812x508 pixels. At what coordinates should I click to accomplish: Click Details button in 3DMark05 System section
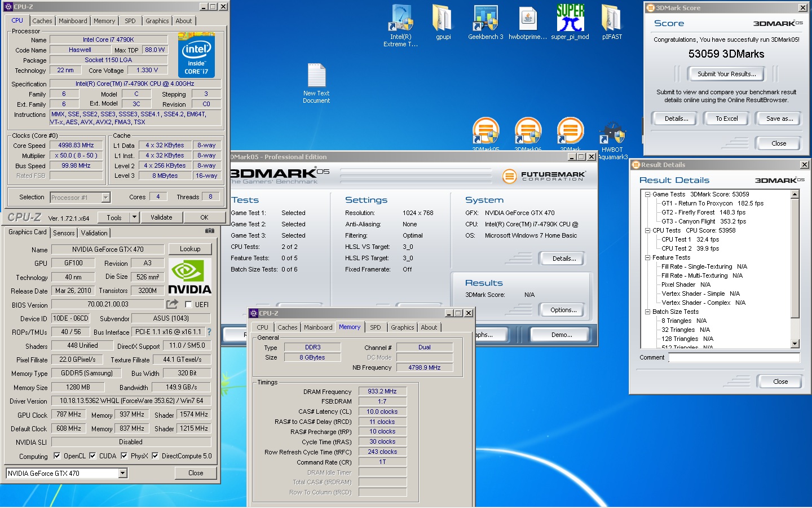click(x=564, y=259)
